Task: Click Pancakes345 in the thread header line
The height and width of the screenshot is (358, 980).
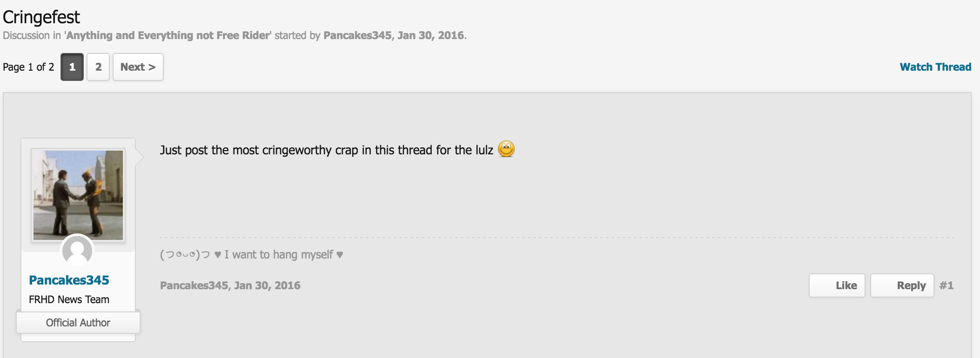Action: tap(357, 35)
